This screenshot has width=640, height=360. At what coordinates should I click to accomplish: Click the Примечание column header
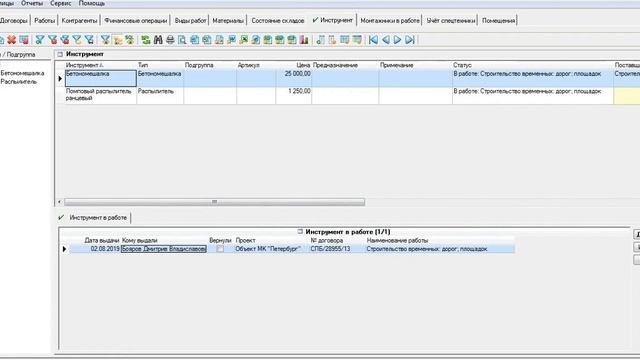click(416, 65)
